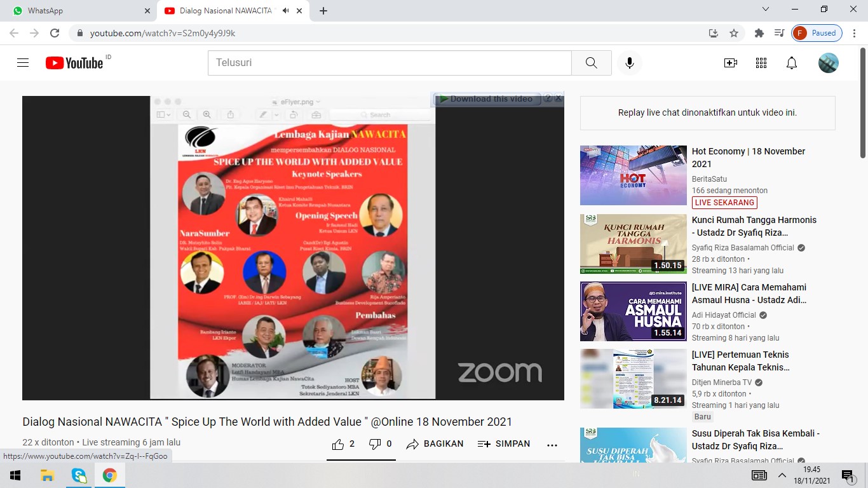This screenshot has height=488, width=868.
Task: Like the video with thumbs up
Action: 343,444
